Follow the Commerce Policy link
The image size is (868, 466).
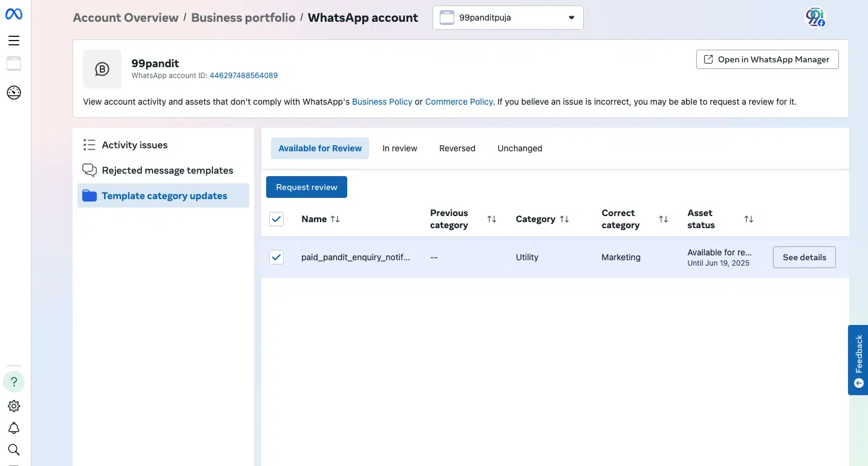click(x=459, y=102)
